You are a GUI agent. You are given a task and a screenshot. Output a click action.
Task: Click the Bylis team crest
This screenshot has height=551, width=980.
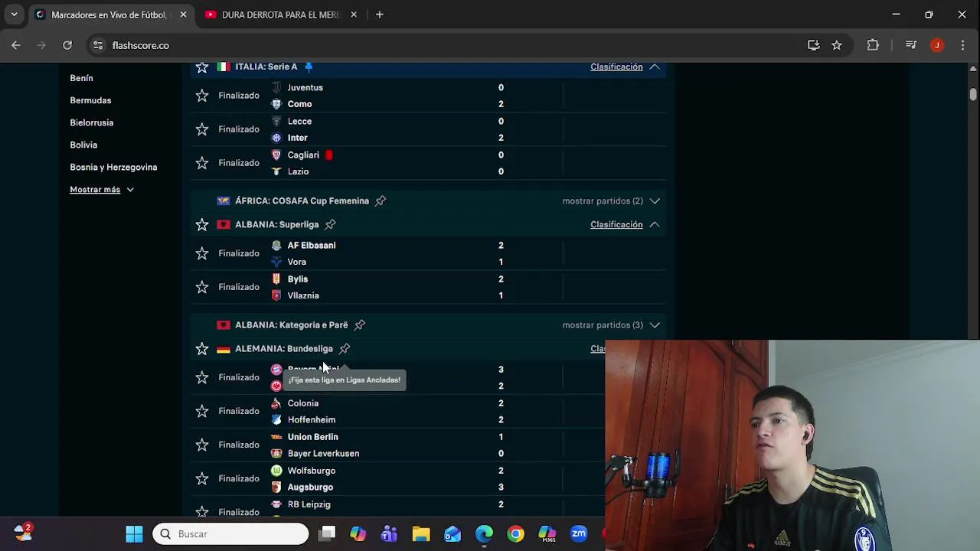pyautogui.click(x=276, y=279)
